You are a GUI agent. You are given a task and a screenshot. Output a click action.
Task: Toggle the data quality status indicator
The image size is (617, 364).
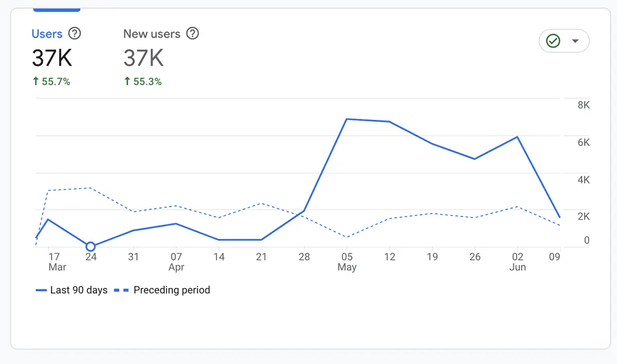pyautogui.click(x=553, y=41)
